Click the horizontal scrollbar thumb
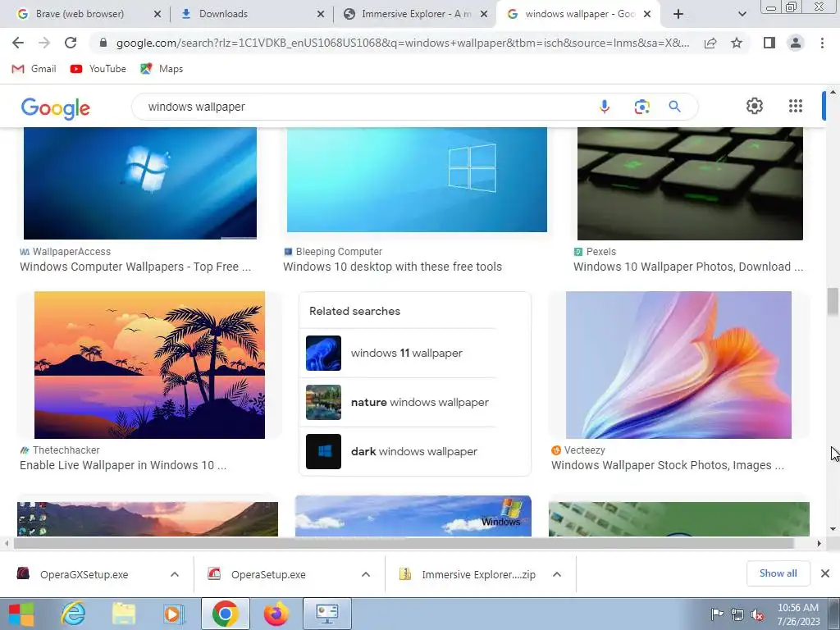 (x=403, y=543)
